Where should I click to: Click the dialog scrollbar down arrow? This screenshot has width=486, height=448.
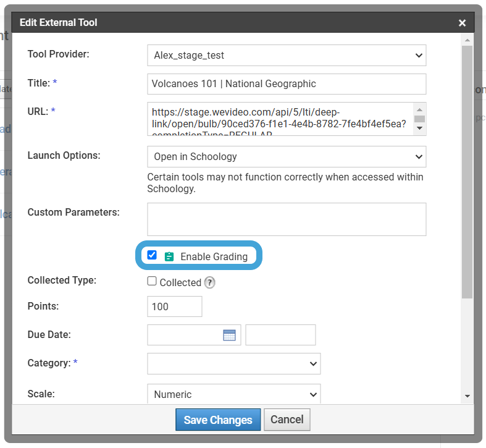click(x=467, y=396)
